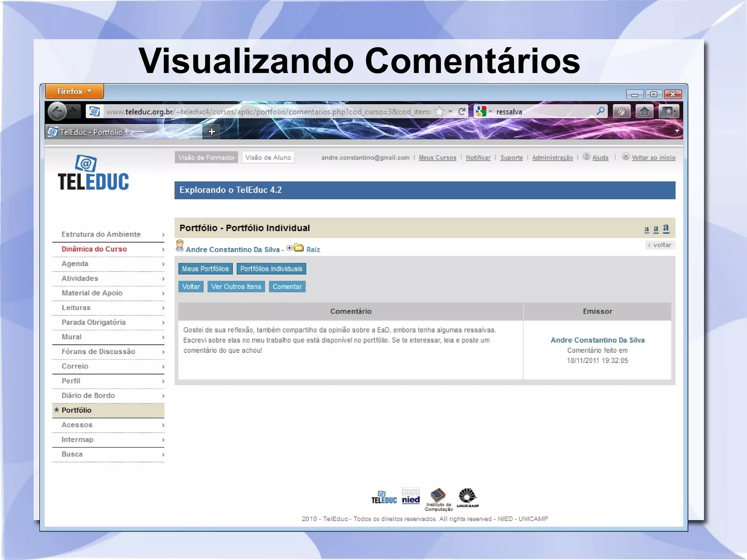Open the list-all-tabs dropdown arrow
Image resolution: width=747 pixels, height=560 pixels.
(x=677, y=131)
